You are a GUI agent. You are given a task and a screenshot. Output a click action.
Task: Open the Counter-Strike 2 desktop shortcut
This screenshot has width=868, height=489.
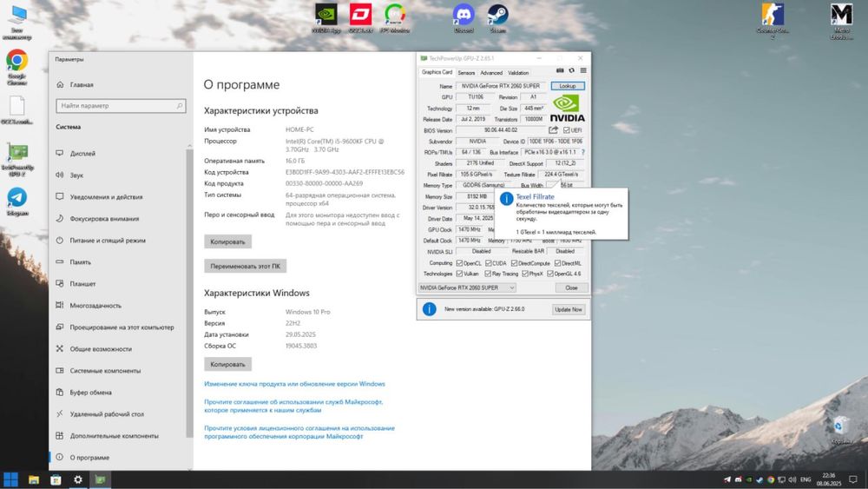pyautogui.click(x=773, y=21)
